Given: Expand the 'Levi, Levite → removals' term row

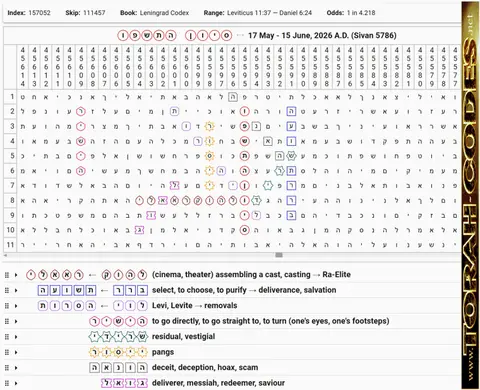Looking at the screenshot, I should [x=16, y=306].
